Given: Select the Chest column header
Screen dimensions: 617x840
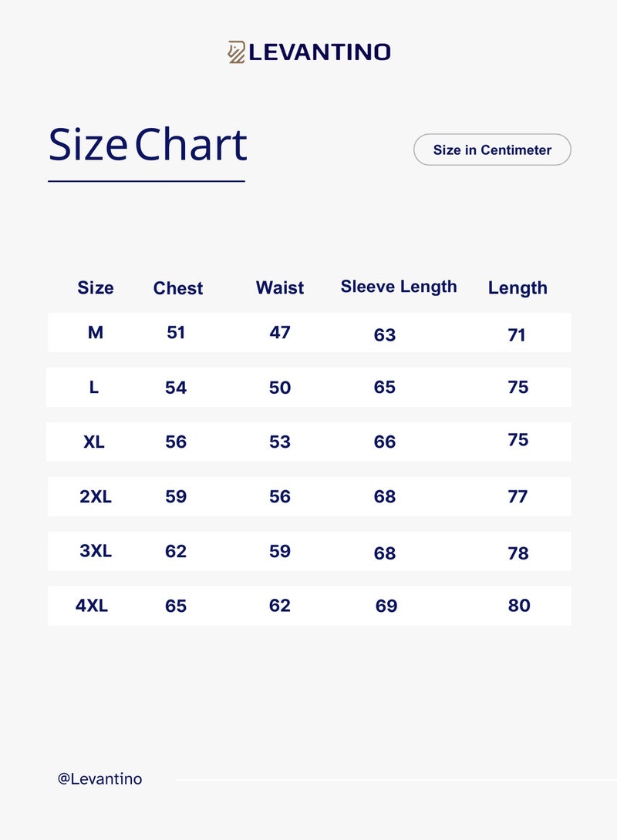Looking at the screenshot, I should coord(178,288).
